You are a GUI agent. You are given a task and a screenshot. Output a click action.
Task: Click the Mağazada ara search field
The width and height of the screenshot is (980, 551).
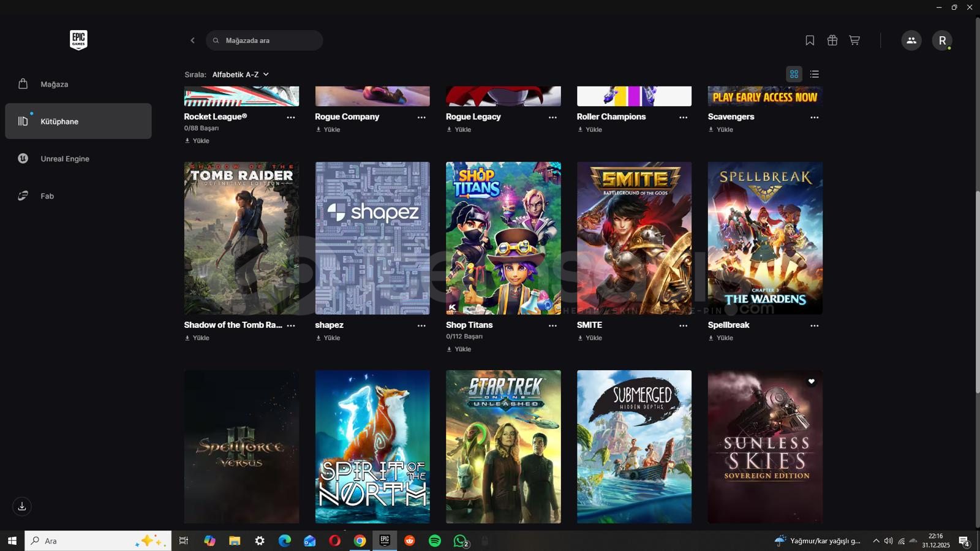269,40
